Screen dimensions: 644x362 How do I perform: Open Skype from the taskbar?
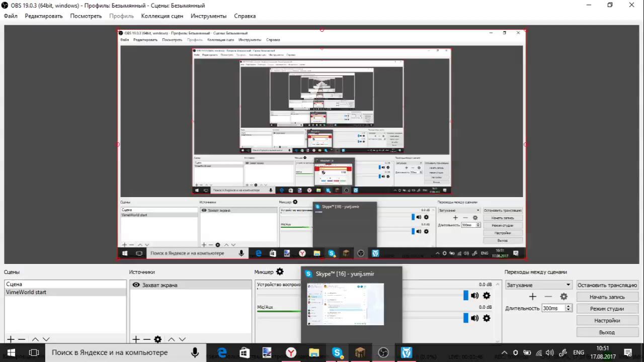point(337,352)
